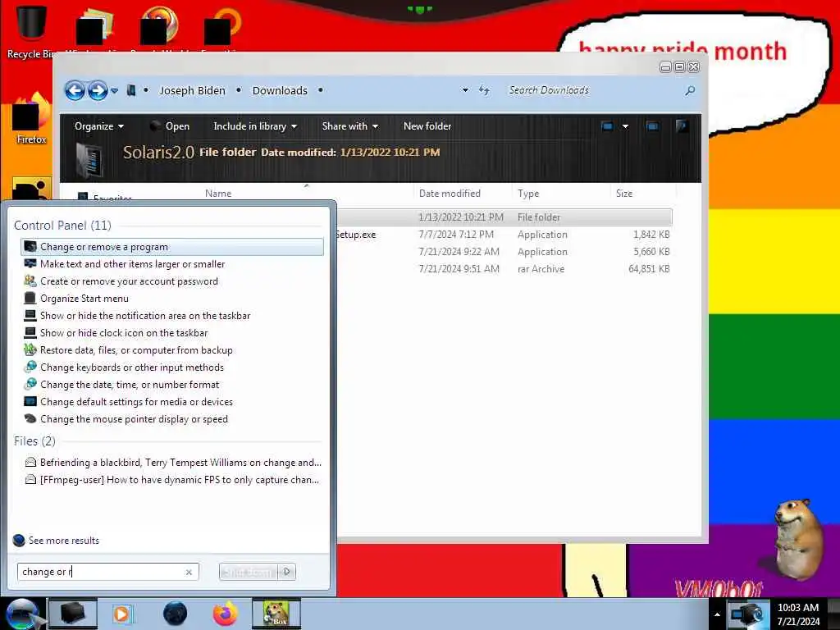
Task: Open the shut down options arrow
Action: (287, 572)
